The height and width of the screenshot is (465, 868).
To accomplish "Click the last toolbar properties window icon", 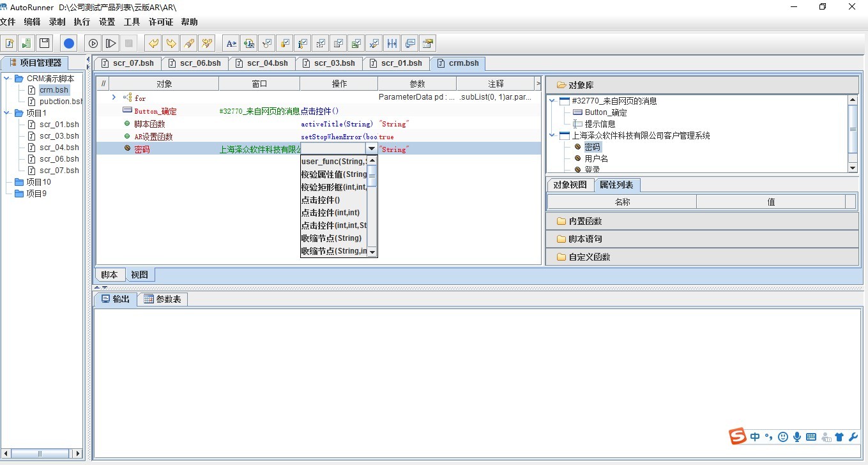I will tap(428, 43).
